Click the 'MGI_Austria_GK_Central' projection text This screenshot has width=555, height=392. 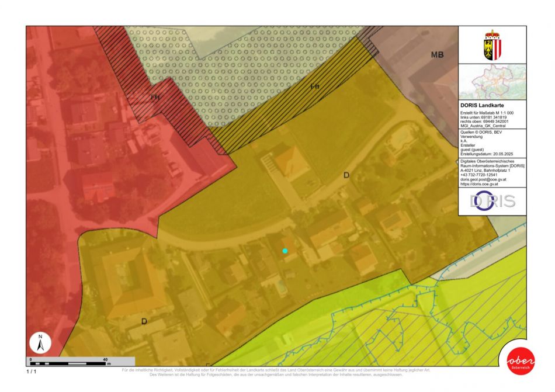pos(483,126)
